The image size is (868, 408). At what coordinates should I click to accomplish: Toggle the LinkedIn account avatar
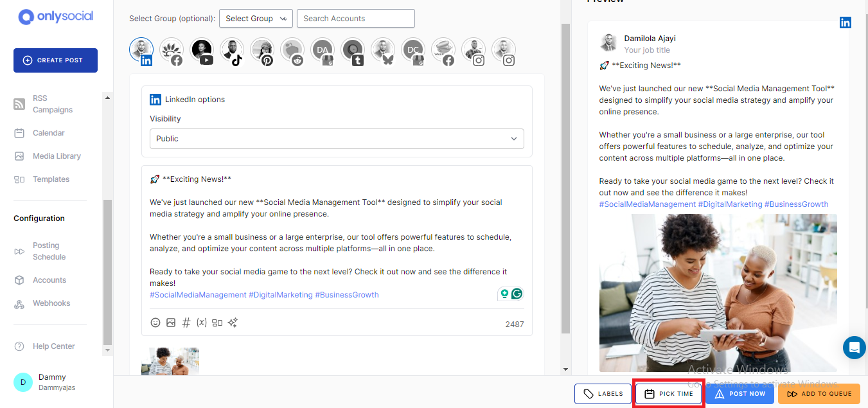coord(141,50)
